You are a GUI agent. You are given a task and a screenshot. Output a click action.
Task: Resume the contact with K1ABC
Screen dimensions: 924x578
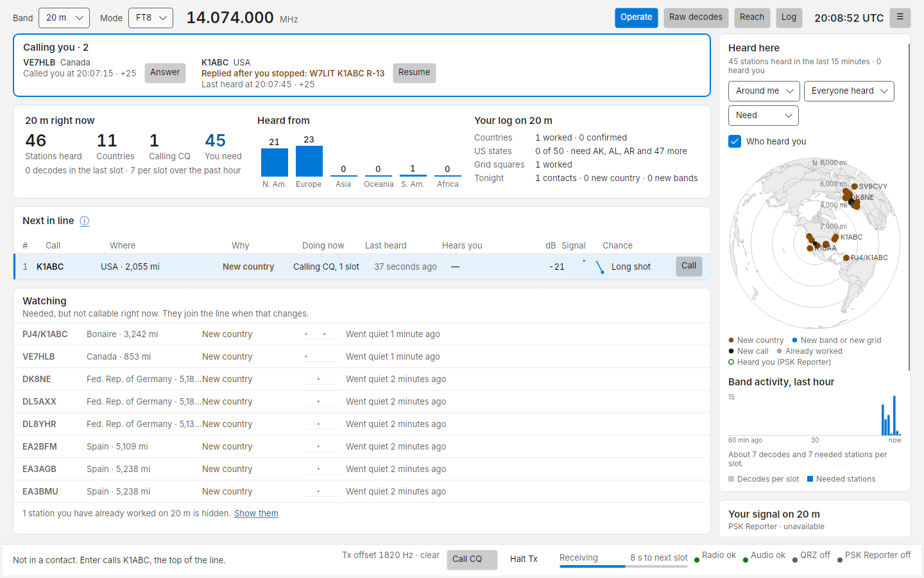(415, 73)
